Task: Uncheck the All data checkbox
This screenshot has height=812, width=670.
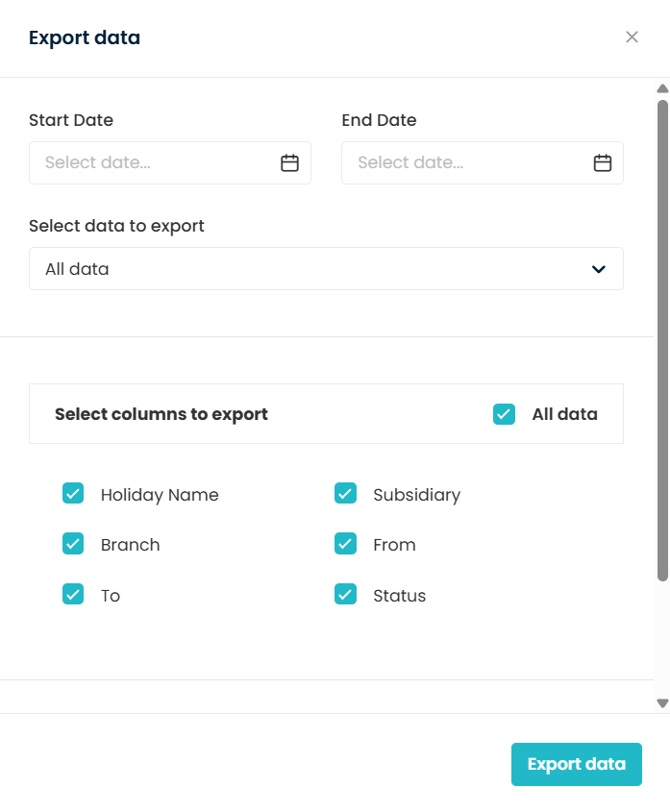Action: (x=504, y=414)
